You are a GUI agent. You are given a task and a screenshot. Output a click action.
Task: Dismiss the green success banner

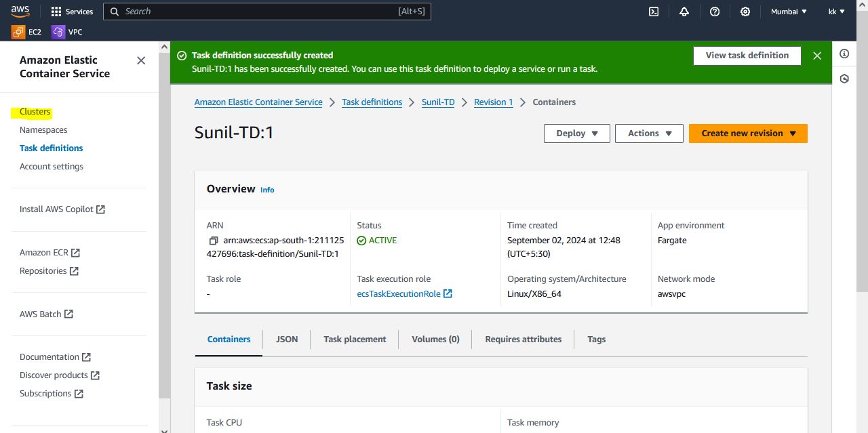[817, 56]
